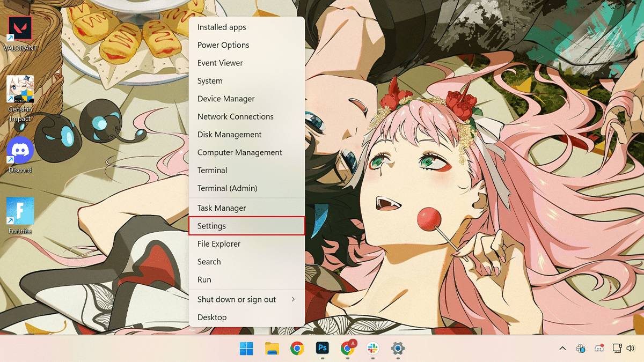Click Installed apps in the menu
Image resolution: width=644 pixels, height=362 pixels.
pos(246,27)
